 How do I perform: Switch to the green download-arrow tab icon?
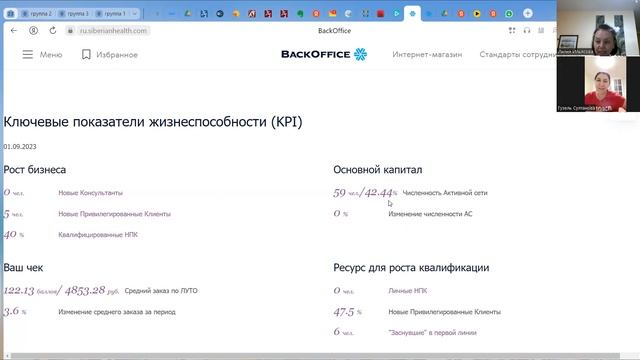pyautogui.click(x=509, y=13)
